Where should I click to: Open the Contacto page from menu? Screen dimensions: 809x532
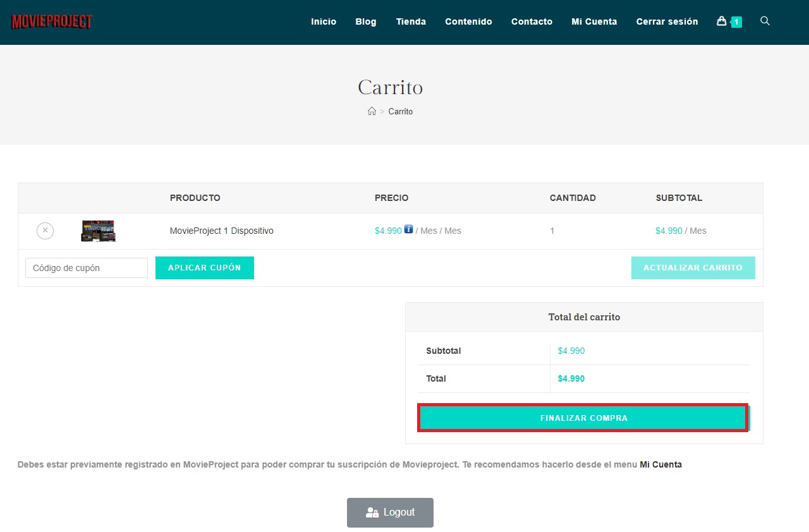532,21
